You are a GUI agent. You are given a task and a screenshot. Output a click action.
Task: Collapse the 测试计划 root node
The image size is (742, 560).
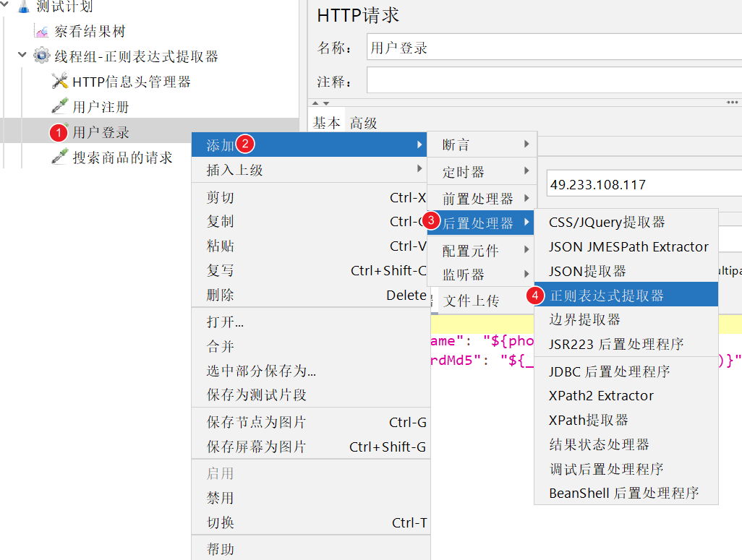pos(4,5)
